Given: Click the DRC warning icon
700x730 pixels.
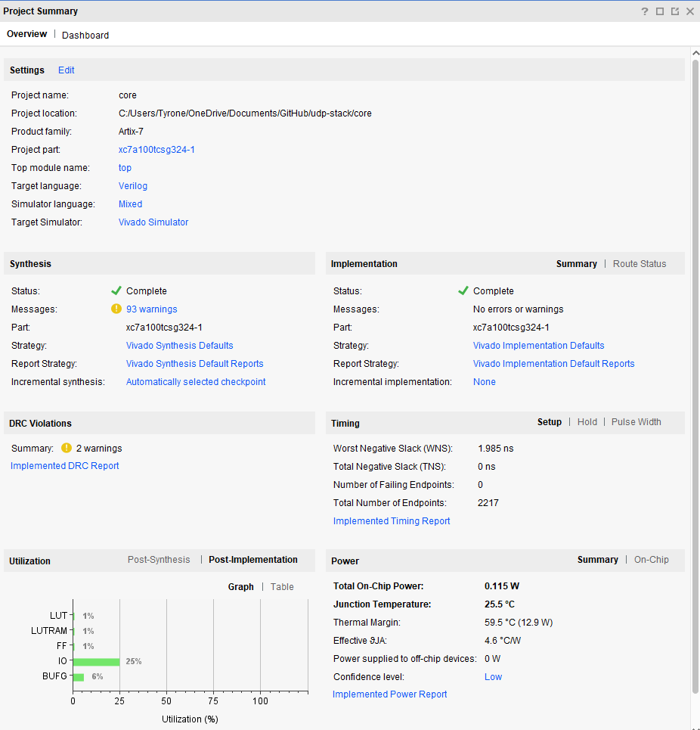Looking at the screenshot, I should (67, 448).
